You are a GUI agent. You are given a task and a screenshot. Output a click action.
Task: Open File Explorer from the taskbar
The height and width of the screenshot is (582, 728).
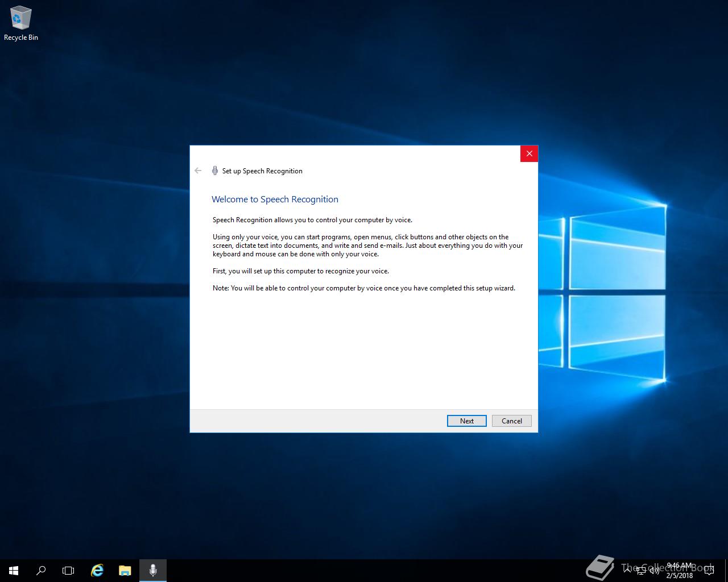tap(125, 570)
